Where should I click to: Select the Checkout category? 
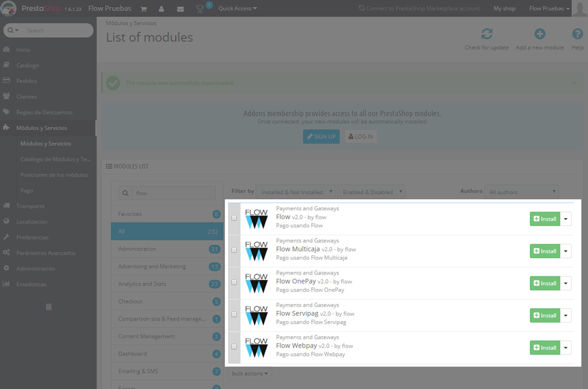(167, 301)
